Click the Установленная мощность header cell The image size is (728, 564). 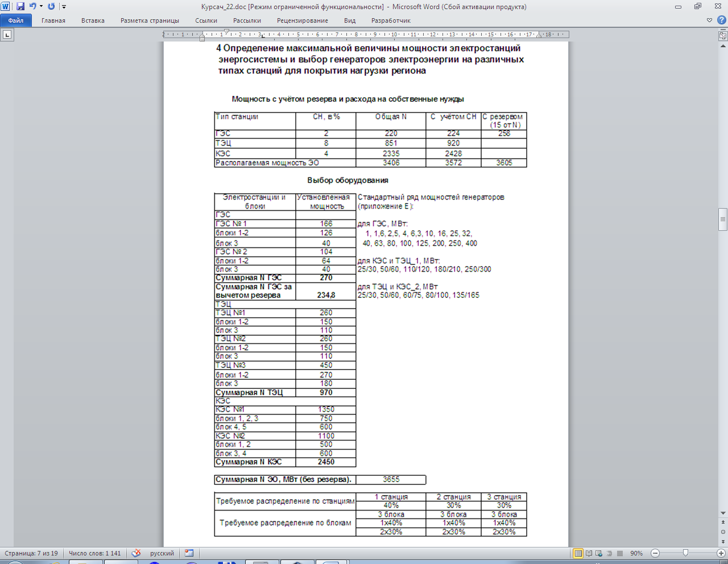point(326,202)
